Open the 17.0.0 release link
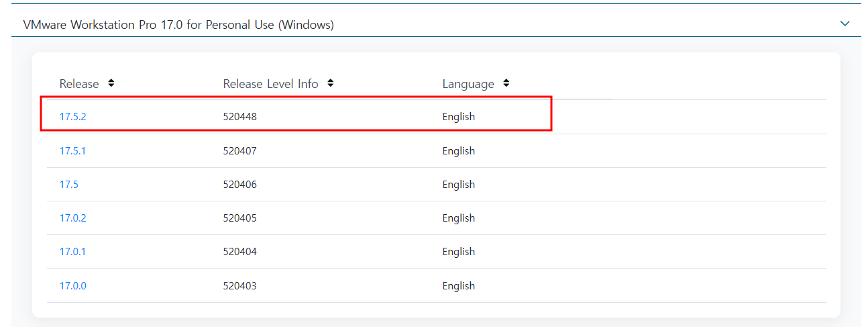 tap(72, 286)
